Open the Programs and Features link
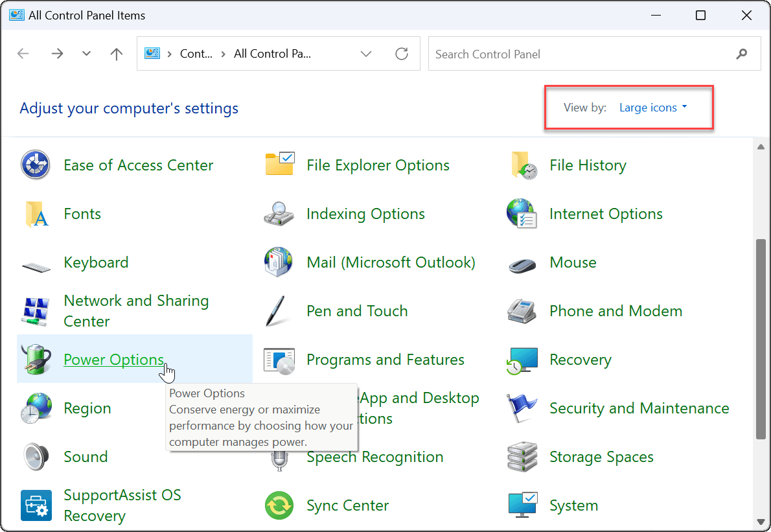The image size is (771, 532). coord(385,360)
